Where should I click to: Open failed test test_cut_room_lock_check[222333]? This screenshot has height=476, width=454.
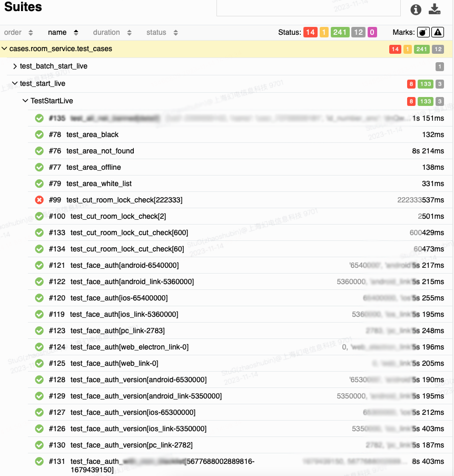[x=240, y=200]
